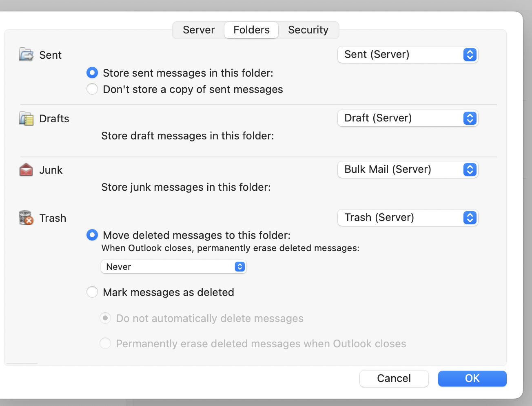Open the Sent (Server) folder dropdown

(x=408, y=54)
